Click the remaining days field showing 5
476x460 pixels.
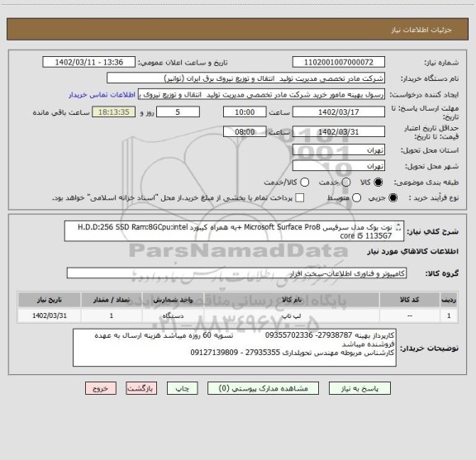pos(178,112)
